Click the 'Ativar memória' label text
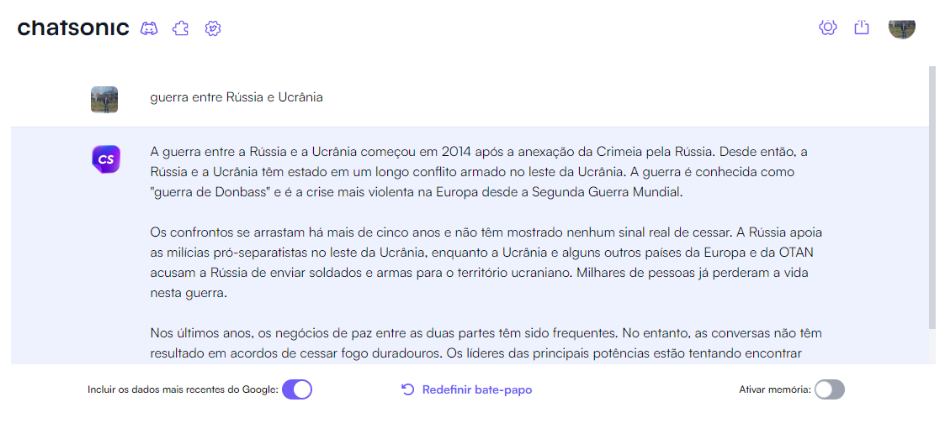 click(775, 390)
